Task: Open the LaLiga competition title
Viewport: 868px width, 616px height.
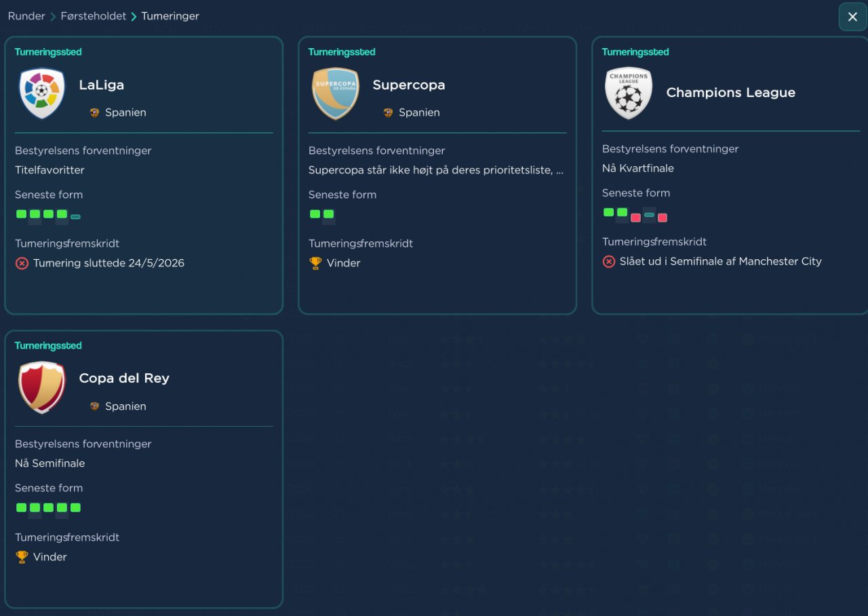Action: pyautogui.click(x=102, y=85)
